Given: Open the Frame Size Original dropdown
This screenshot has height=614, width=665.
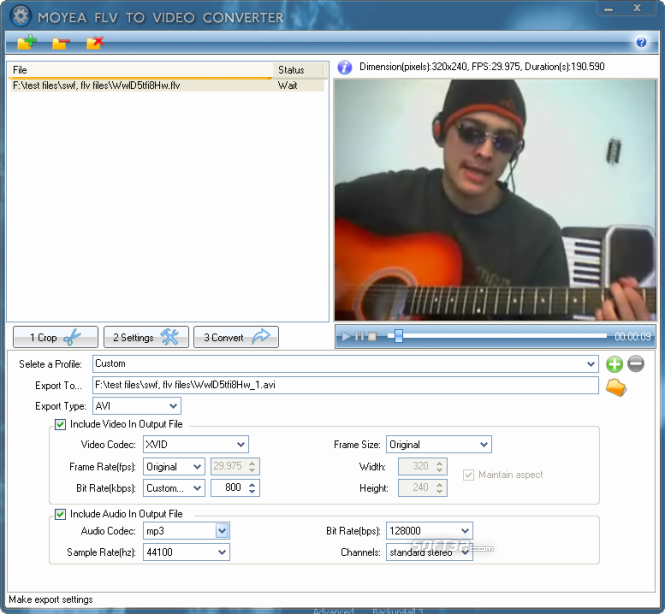Looking at the screenshot, I should (x=439, y=444).
